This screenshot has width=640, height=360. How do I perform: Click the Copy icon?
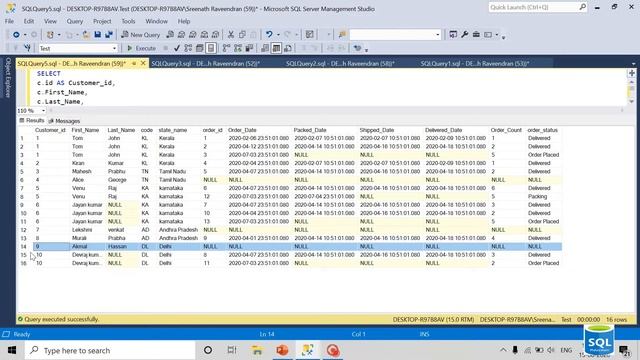point(242,35)
